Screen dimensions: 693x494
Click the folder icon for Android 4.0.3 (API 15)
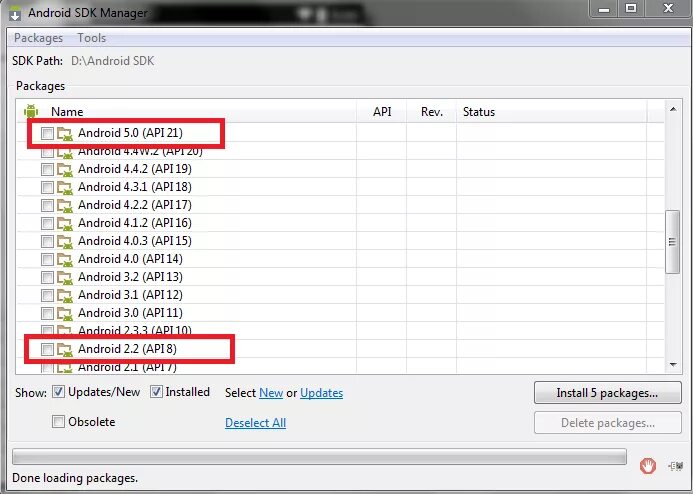(x=65, y=242)
